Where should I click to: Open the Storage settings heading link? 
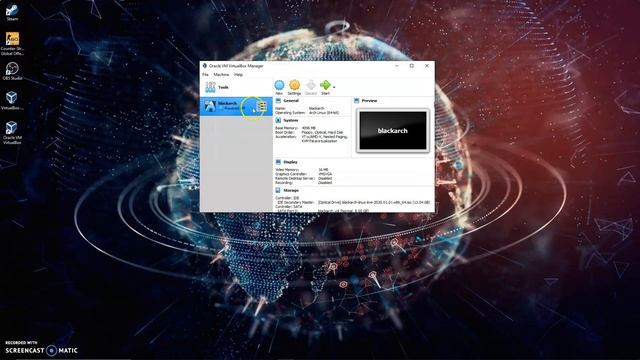pos(291,190)
